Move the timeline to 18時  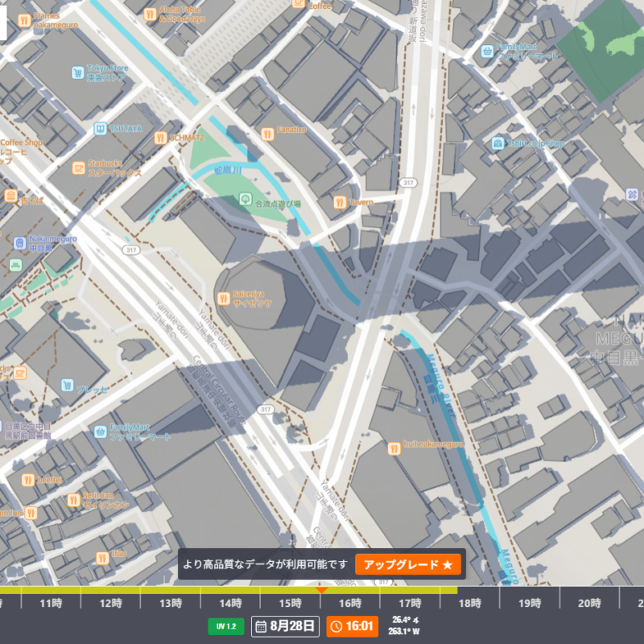click(x=470, y=603)
